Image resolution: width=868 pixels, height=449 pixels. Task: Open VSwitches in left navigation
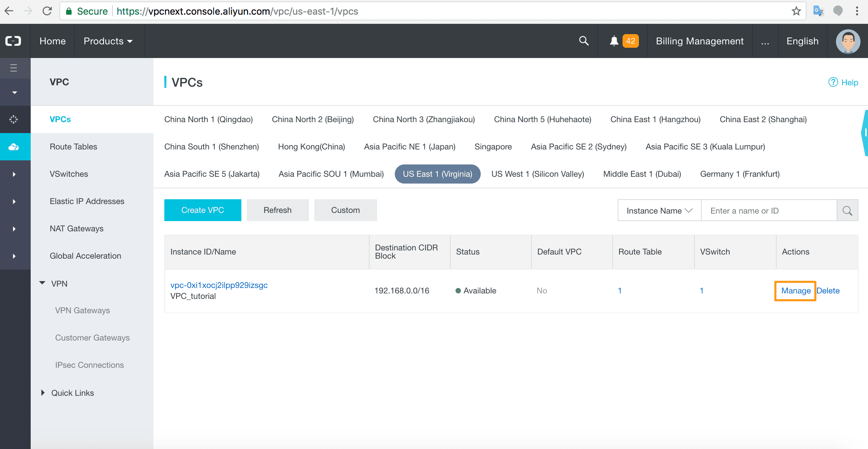(x=69, y=174)
